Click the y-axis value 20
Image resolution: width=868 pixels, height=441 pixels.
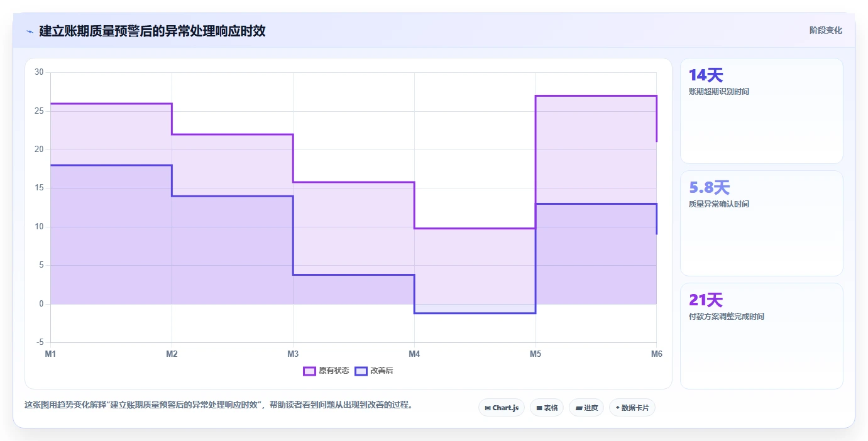[39, 150]
